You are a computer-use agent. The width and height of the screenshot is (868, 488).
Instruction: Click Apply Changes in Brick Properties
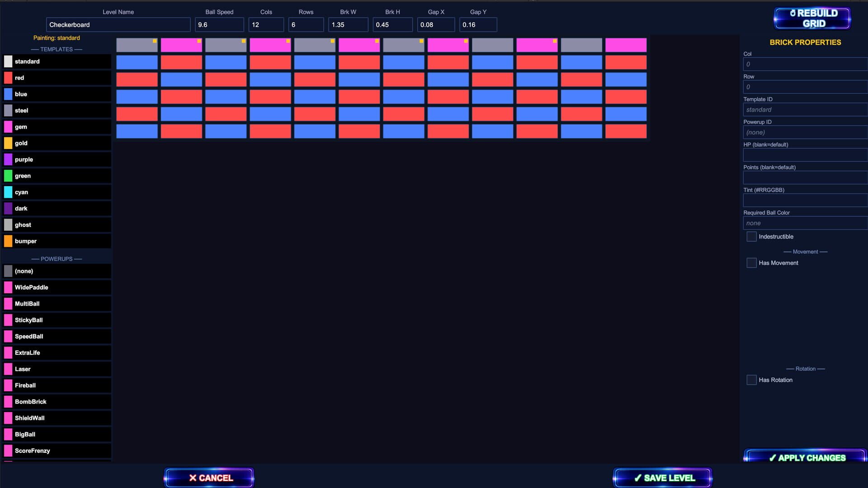804,457
